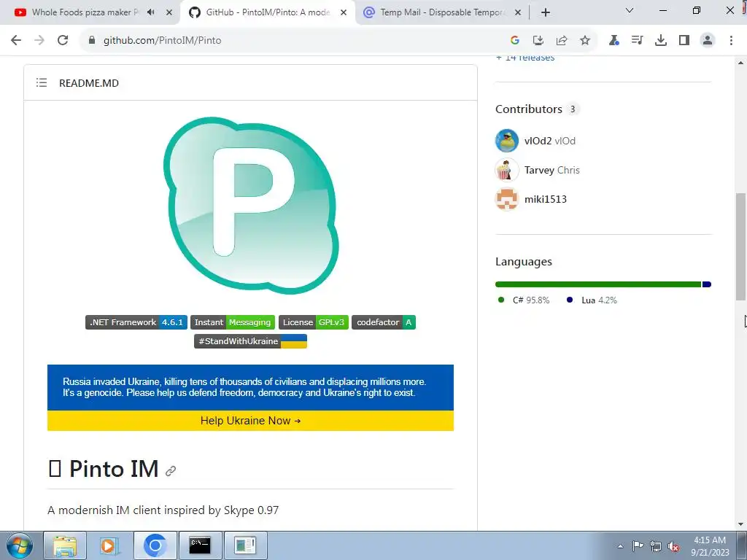
Task: Share this page icon
Action: pos(562,41)
